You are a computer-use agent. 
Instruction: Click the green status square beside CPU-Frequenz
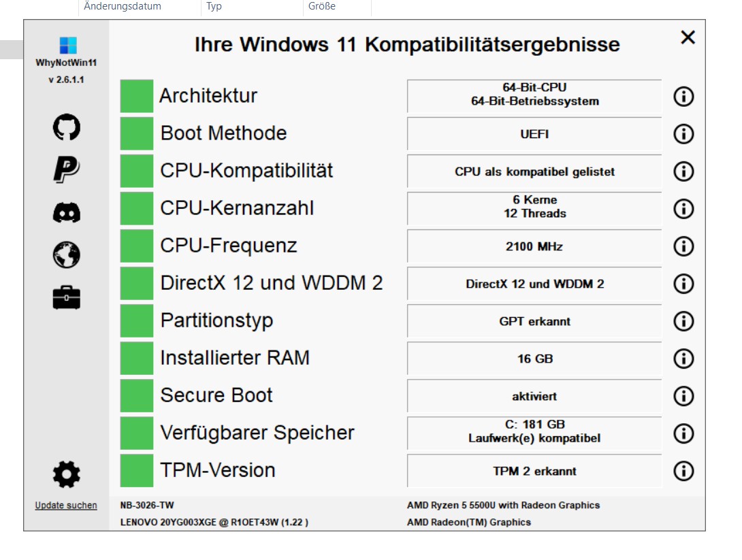point(136,246)
